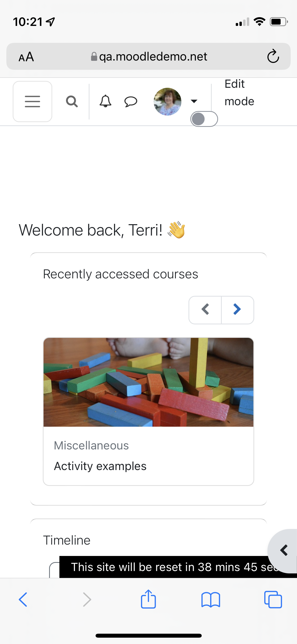The image size is (297, 644).
Task: Open messaging speech bubble
Action: pos(131,102)
